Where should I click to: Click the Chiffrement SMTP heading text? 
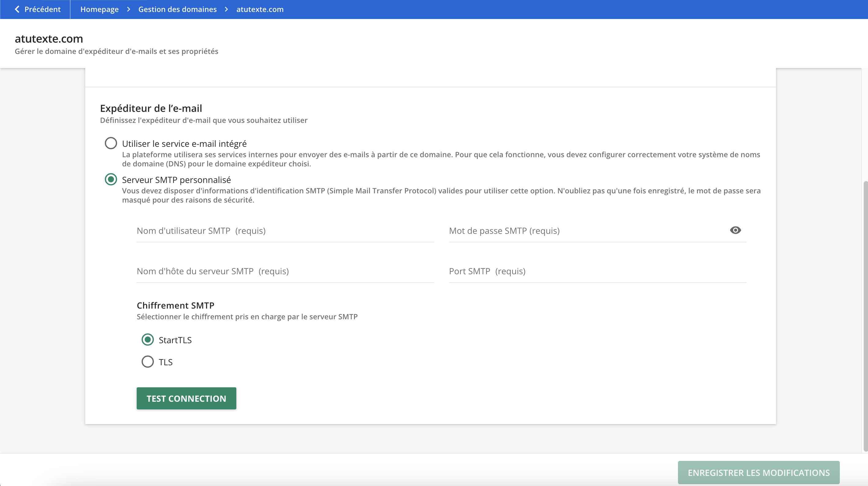tap(175, 306)
